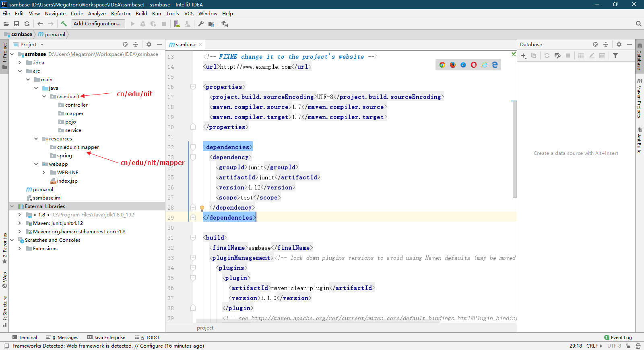Open the Project view type dropdown
The image size is (644, 350).
pos(42,45)
